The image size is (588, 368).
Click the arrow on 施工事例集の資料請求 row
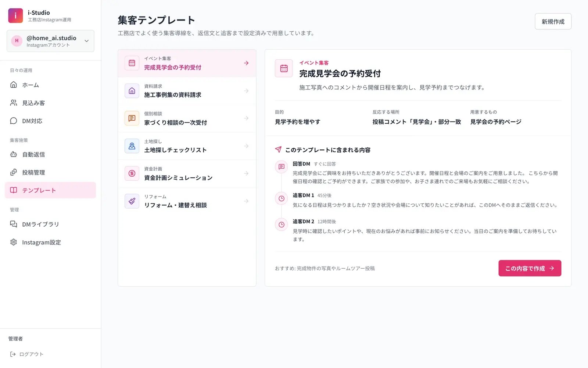246,91
